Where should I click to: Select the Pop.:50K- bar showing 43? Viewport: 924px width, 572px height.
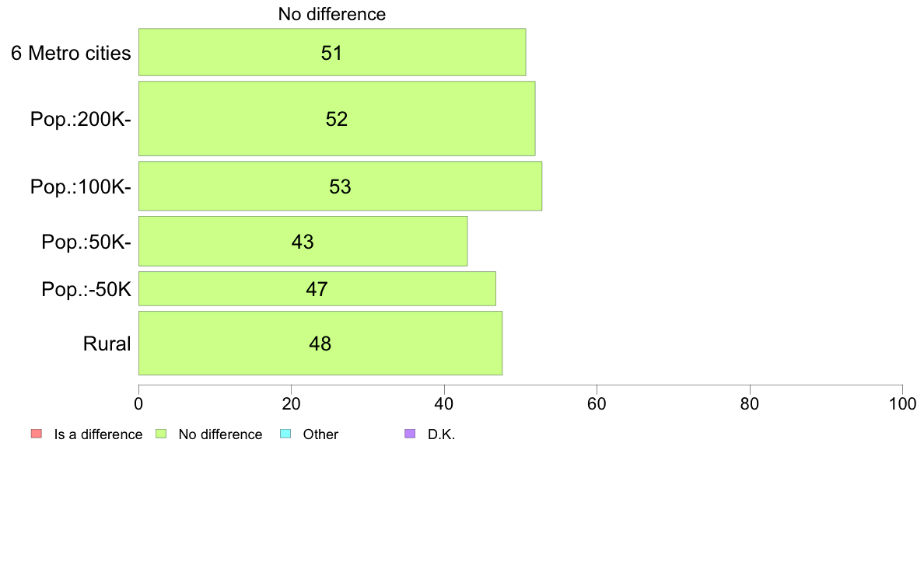[303, 241]
